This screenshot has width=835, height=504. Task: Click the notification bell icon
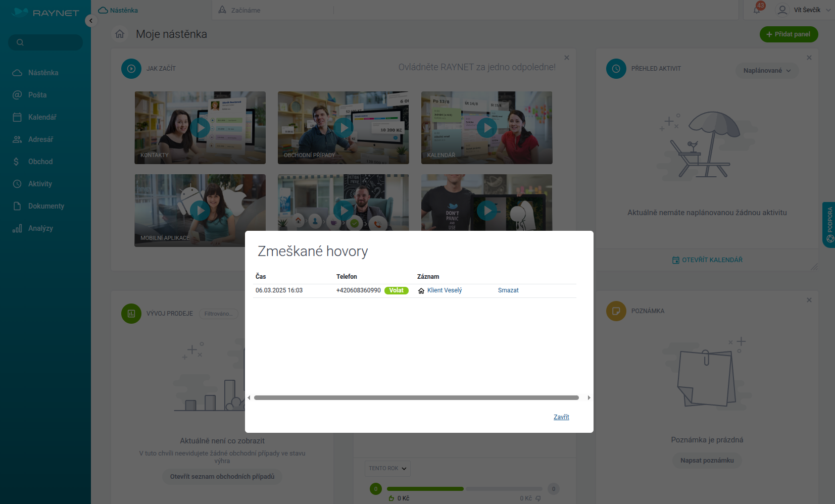click(757, 10)
